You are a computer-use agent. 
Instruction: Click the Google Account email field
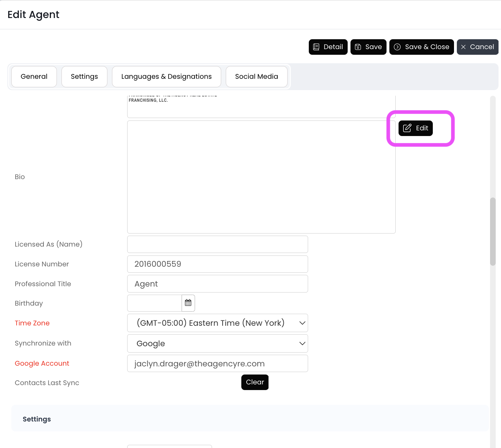(217, 364)
